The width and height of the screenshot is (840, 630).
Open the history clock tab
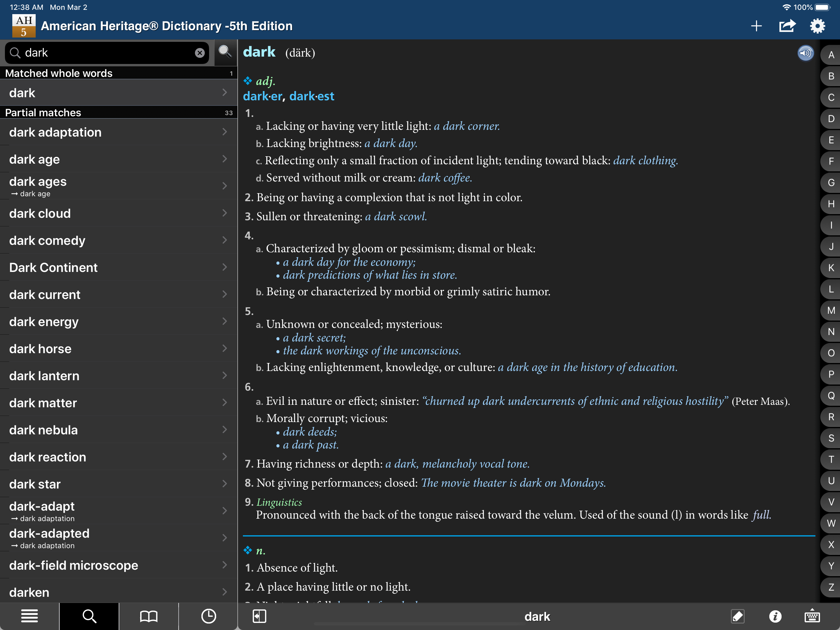(208, 616)
